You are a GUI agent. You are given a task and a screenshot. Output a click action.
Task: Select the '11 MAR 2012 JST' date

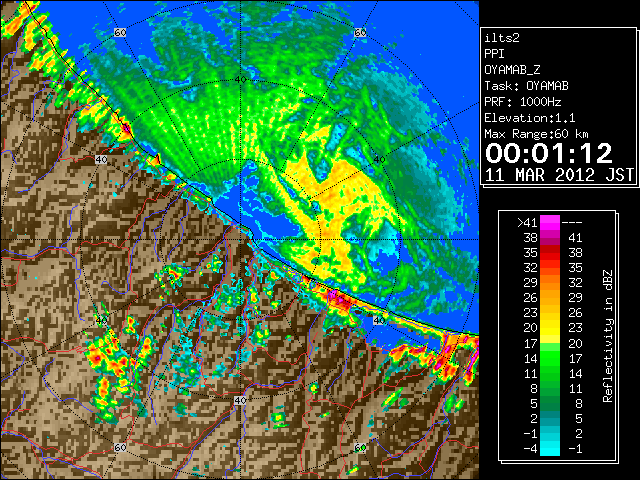pos(559,175)
